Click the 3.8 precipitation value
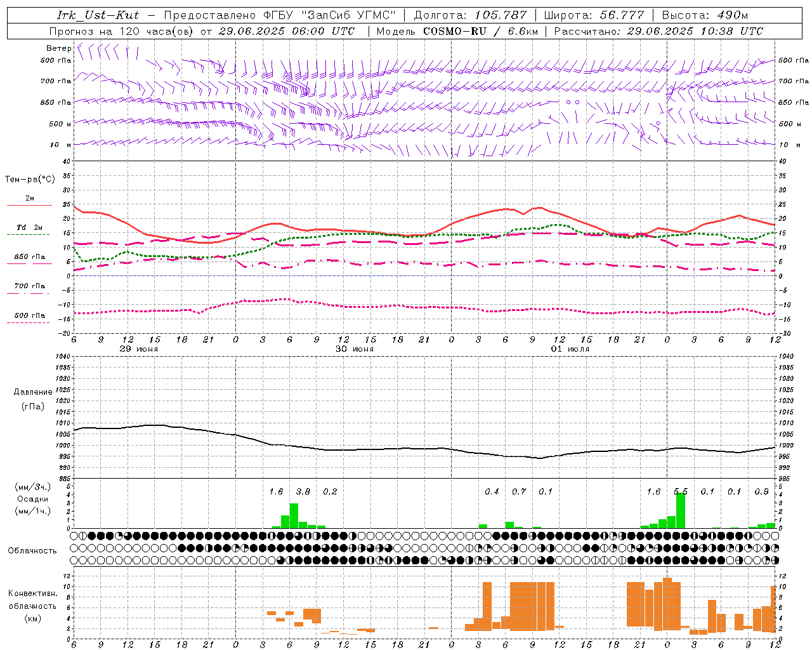 303,491
